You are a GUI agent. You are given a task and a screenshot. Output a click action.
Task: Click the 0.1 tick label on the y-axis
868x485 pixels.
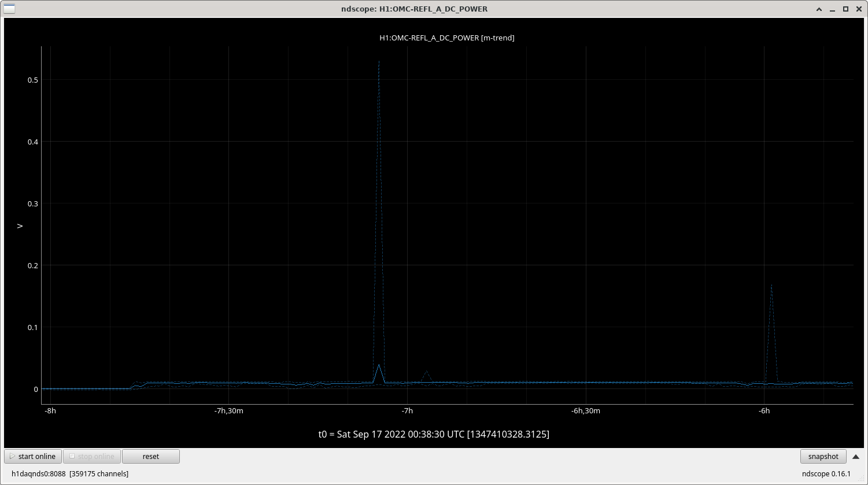click(33, 327)
